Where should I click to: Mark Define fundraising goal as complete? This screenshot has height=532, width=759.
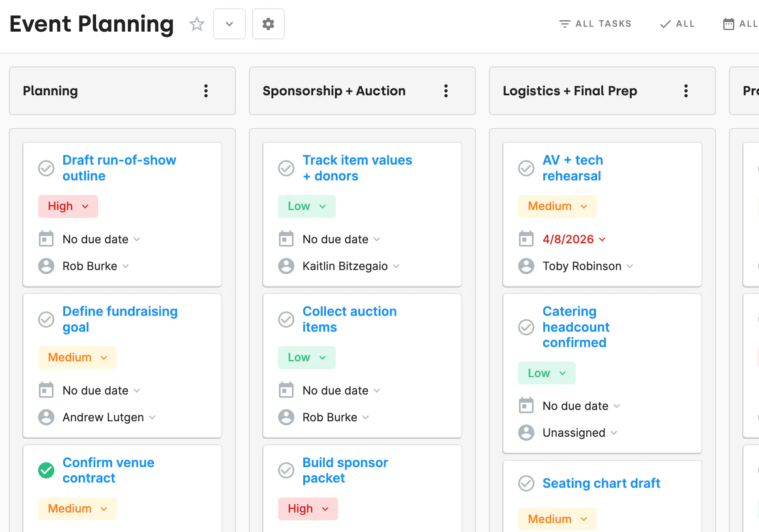[46, 319]
